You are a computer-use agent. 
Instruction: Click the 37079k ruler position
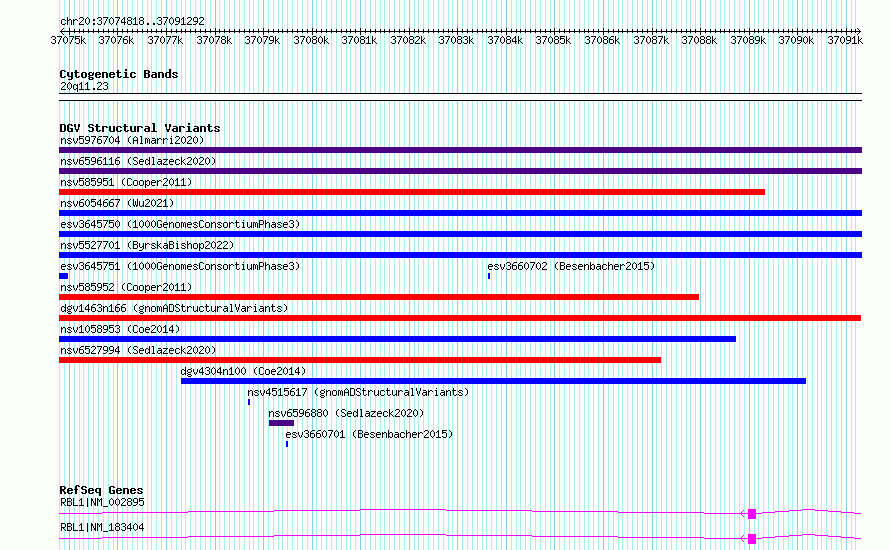(262, 40)
